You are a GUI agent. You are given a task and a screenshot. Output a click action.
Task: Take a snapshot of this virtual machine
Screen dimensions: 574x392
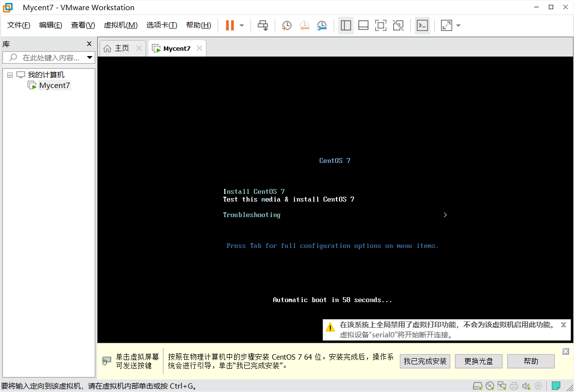point(287,25)
